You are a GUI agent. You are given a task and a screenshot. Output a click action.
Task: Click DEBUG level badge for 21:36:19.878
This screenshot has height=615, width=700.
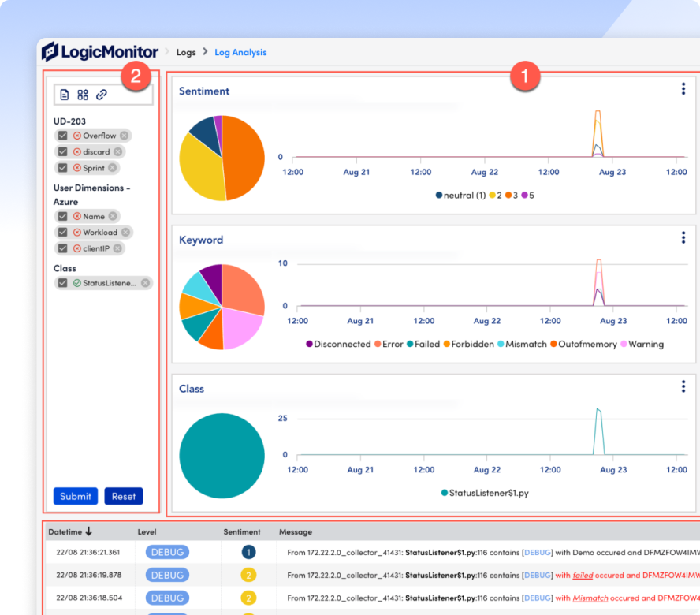coord(167,576)
